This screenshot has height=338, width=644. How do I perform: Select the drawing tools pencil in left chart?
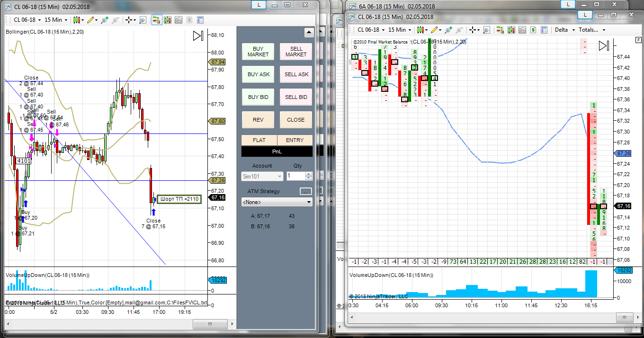pyautogui.click(x=90, y=20)
